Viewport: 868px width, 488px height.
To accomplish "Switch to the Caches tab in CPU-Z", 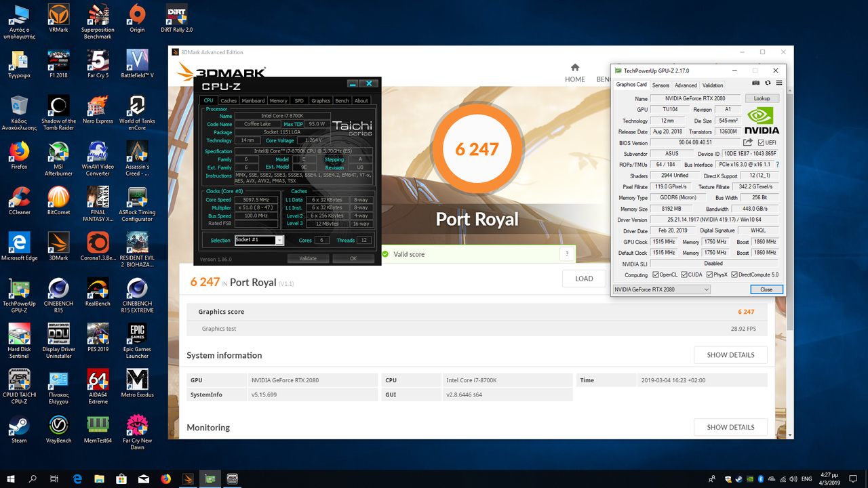I will point(229,100).
